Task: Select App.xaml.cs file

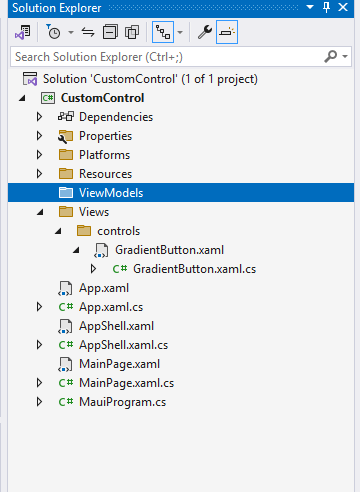Action: [x=111, y=307]
